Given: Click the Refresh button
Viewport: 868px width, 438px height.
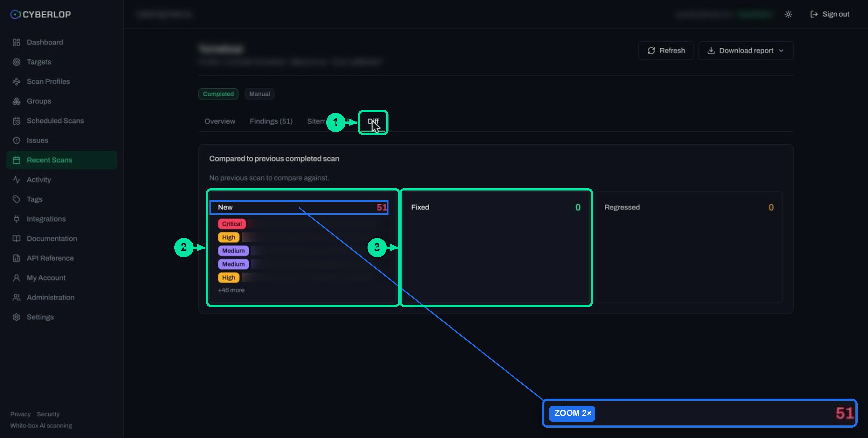Looking at the screenshot, I should 666,51.
